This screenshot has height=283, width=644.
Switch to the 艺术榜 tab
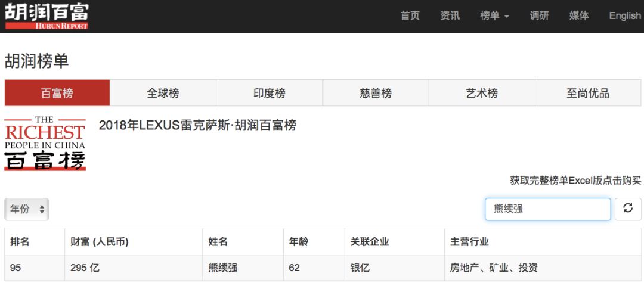pos(482,93)
